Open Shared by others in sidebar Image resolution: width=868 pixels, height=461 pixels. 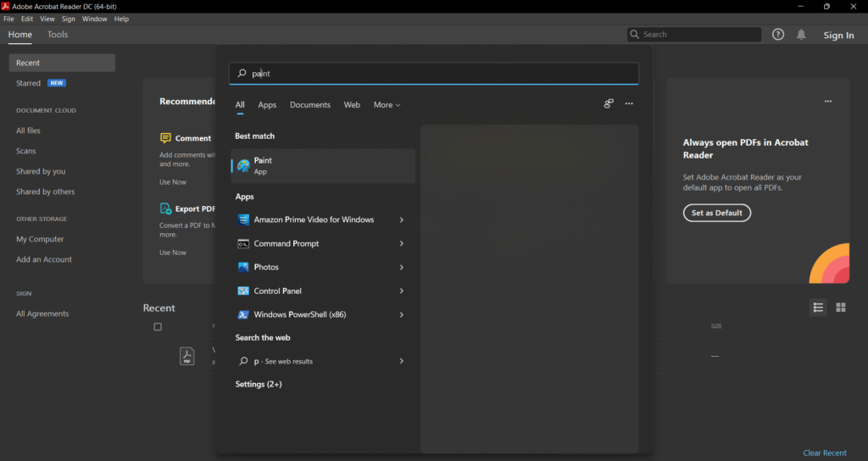(46, 192)
